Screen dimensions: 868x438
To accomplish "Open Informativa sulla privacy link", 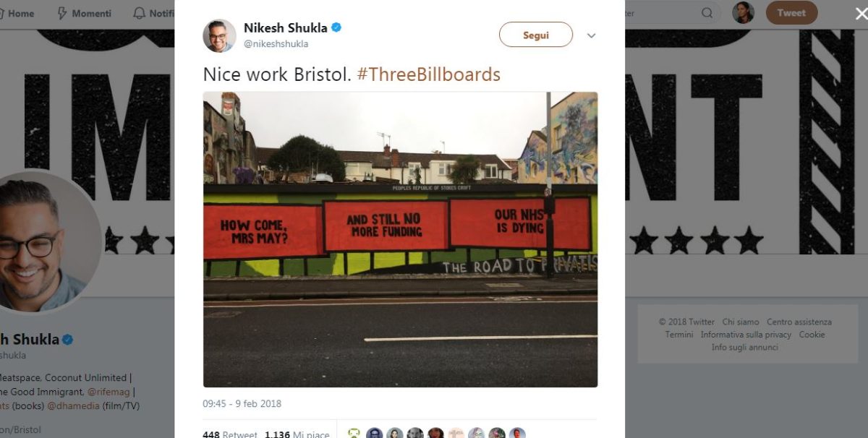I will (x=746, y=335).
